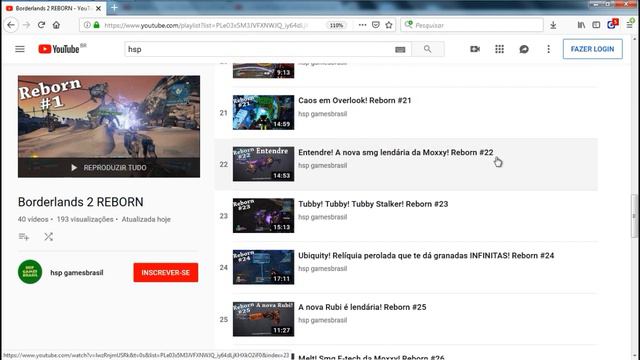Click the shuffle playlist icon

click(x=48, y=237)
